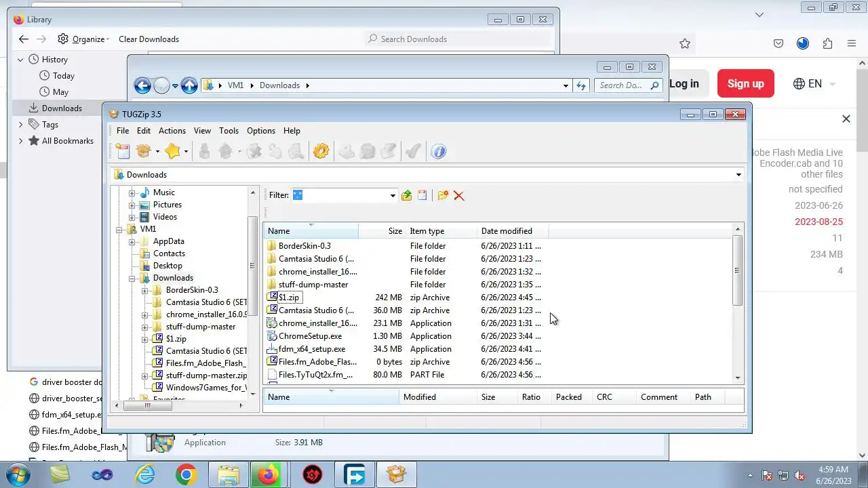Open Firefox Pocket save icon

point(778,43)
